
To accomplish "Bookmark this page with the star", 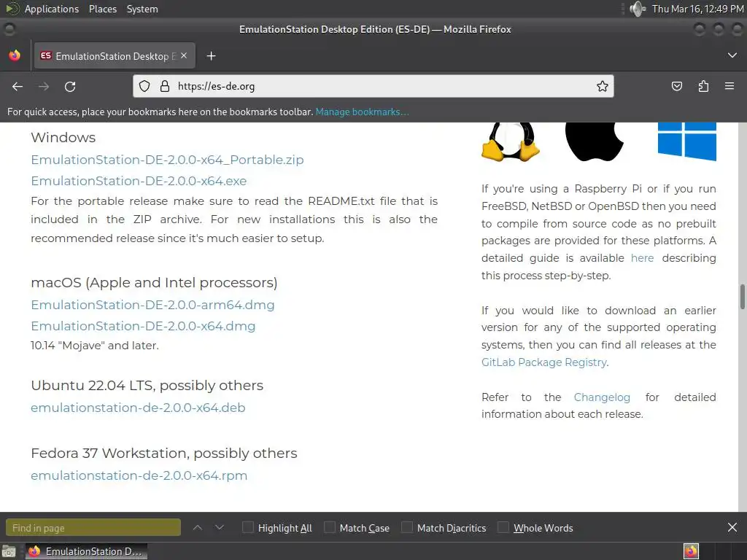I will (x=602, y=86).
